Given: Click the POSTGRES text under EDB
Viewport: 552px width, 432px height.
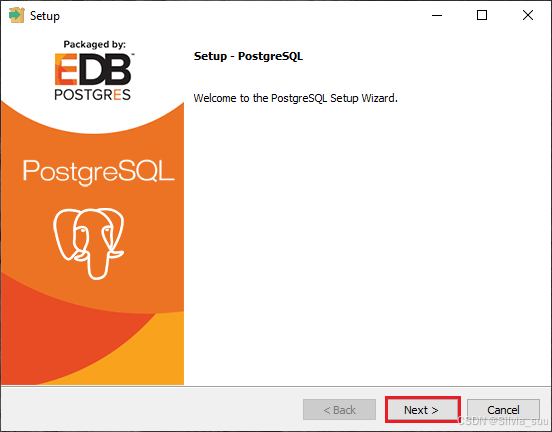Looking at the screenshot, I should point(93,94).
